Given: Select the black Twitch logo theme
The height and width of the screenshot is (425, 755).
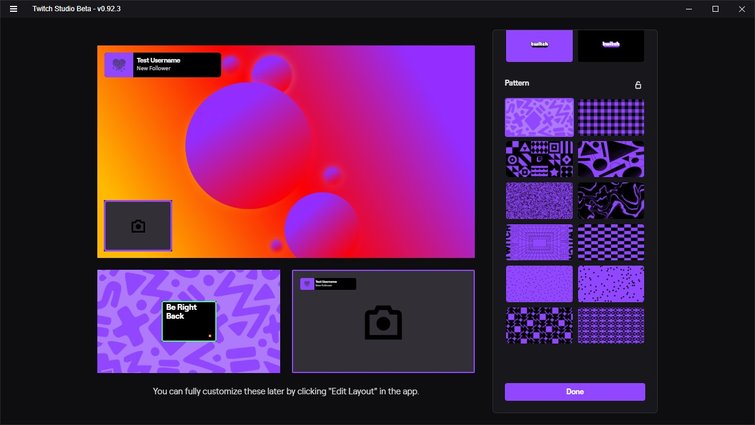Looking at the screenshot, I should click(x=611, y=45).
